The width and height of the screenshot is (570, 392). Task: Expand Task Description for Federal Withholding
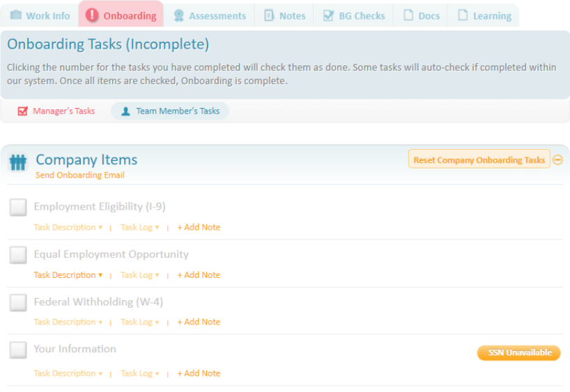point(68,322)
